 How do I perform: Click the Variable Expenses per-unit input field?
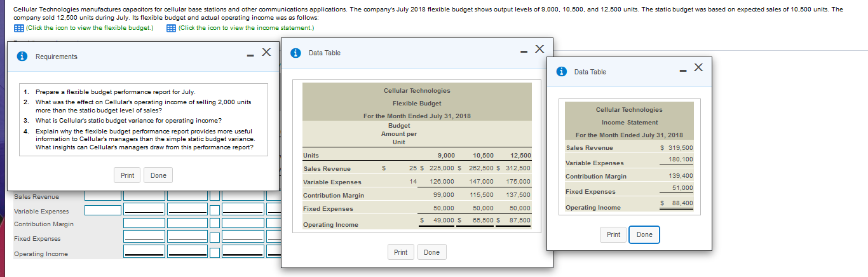[x=104, y=210]
